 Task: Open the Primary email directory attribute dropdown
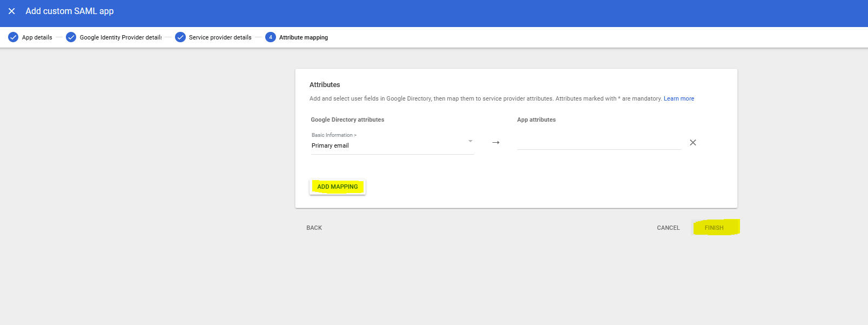(386, 145)
